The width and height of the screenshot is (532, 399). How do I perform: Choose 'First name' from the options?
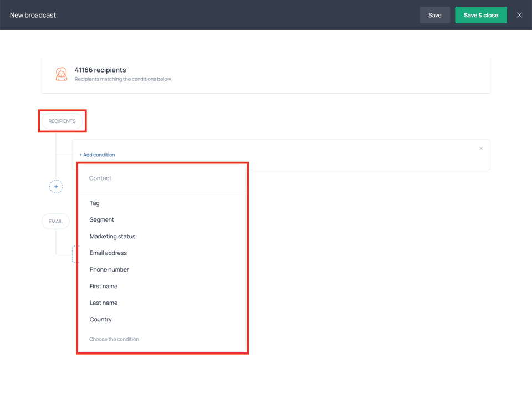click(104, 286)
